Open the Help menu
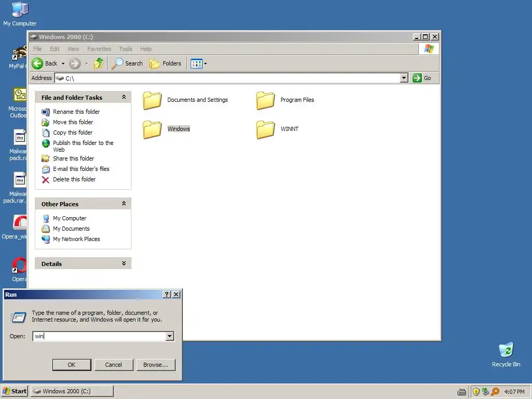Screen dimensions: 532x399 146,49
